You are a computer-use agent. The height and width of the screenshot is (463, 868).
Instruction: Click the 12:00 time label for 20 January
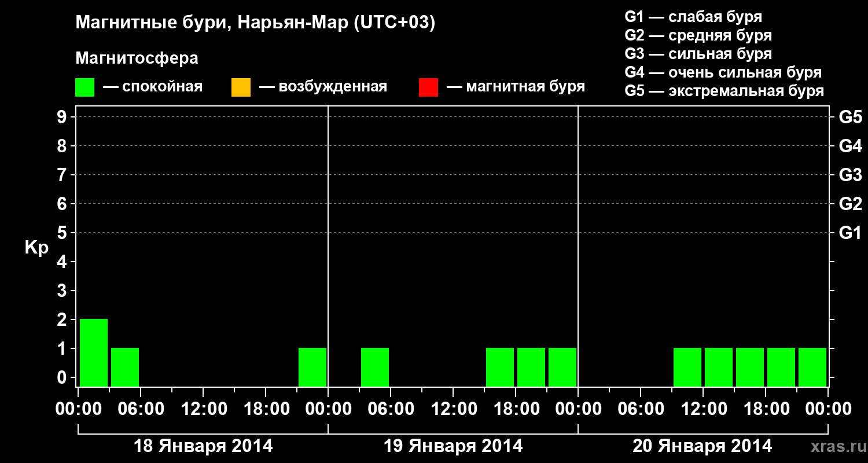(703, 409)
